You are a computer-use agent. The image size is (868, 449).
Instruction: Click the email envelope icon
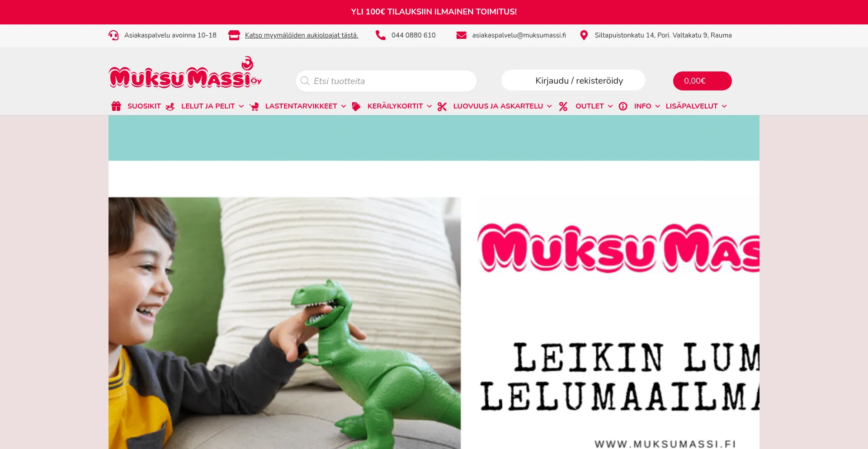[461, 35]
